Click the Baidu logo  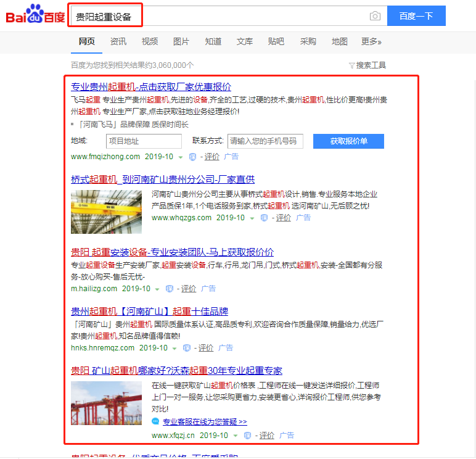point(35,16)
